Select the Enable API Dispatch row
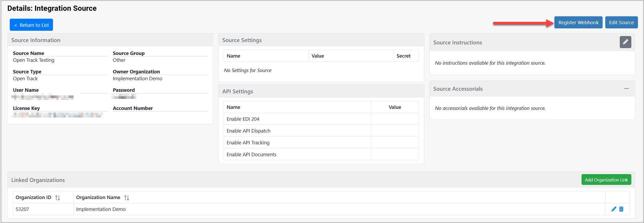 pos(321,131)
